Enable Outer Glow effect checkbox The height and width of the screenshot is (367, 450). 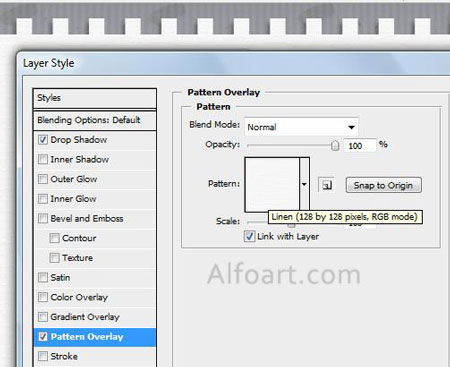[43, 179]
